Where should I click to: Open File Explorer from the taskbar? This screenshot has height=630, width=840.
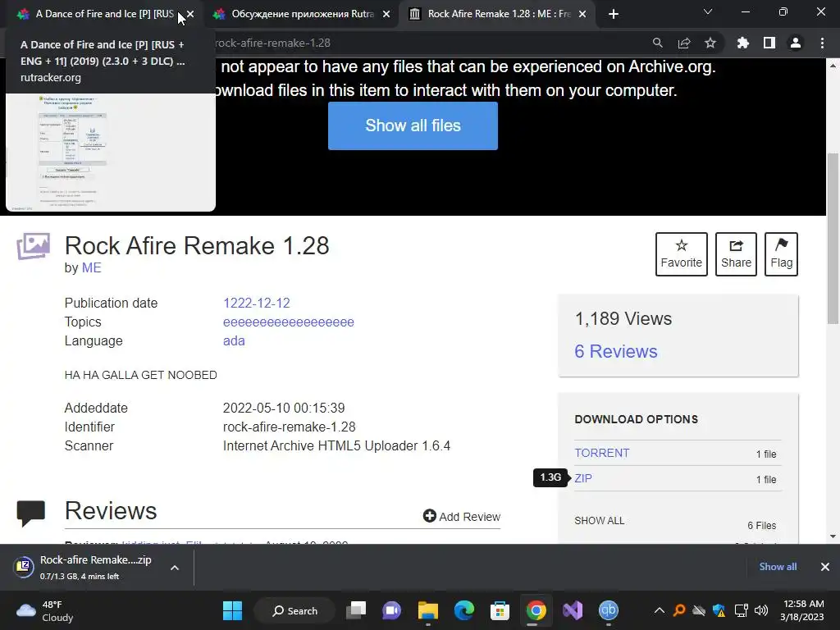(x=427, y=610)
